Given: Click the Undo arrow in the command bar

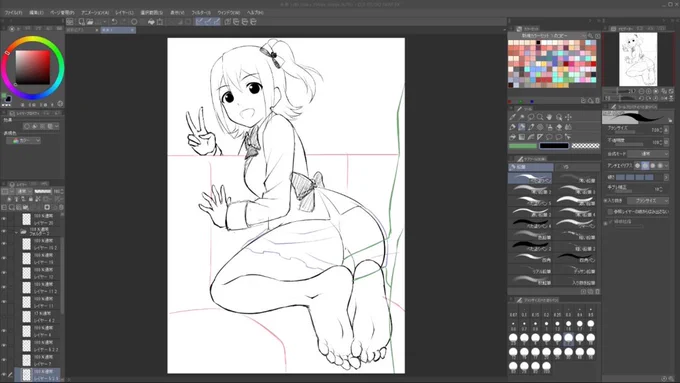Looking at the screenshot, I should 114,21.
